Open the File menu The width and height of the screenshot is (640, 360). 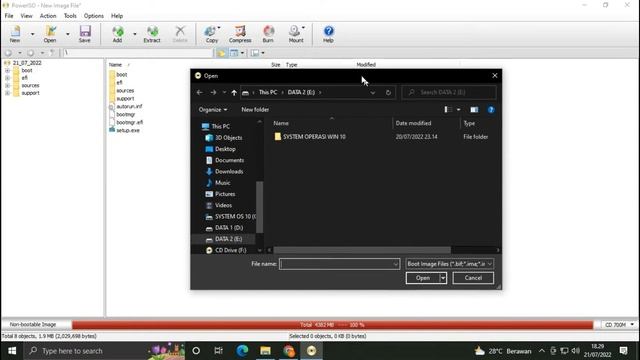(9, 16)
